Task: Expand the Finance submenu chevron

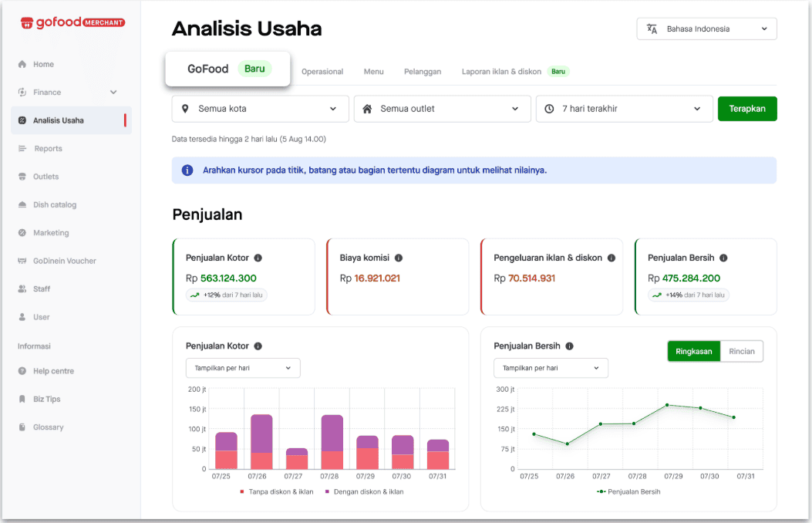Action: (x=113, y=92)
